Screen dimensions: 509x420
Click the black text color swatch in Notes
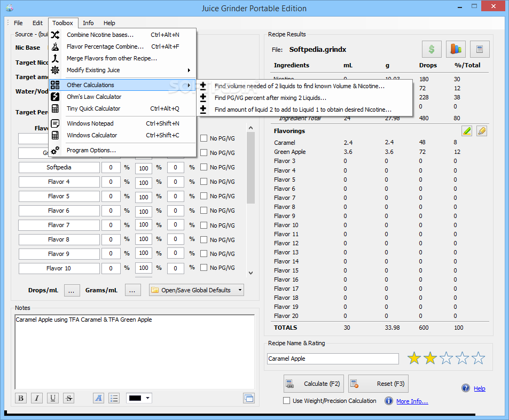pyautogui.click(x=135, y=398)
